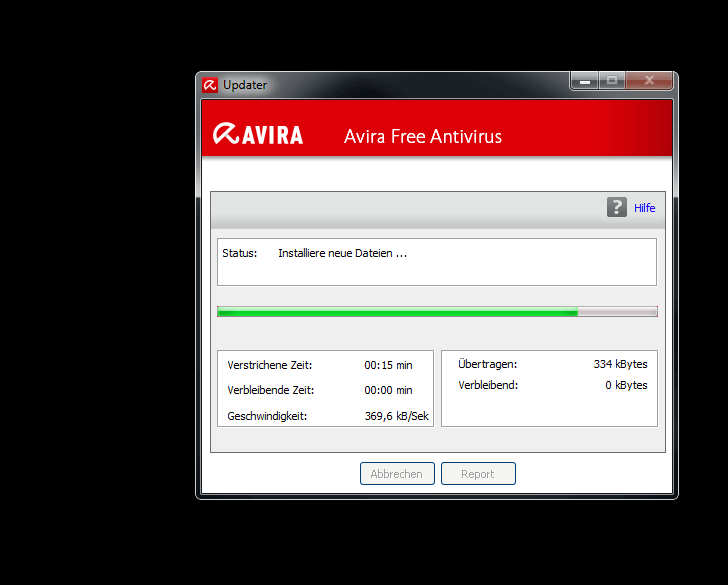This screenshot has width=728, height=585.
Task: Click the '0 kBytes' remaining value
Action: 626,385
